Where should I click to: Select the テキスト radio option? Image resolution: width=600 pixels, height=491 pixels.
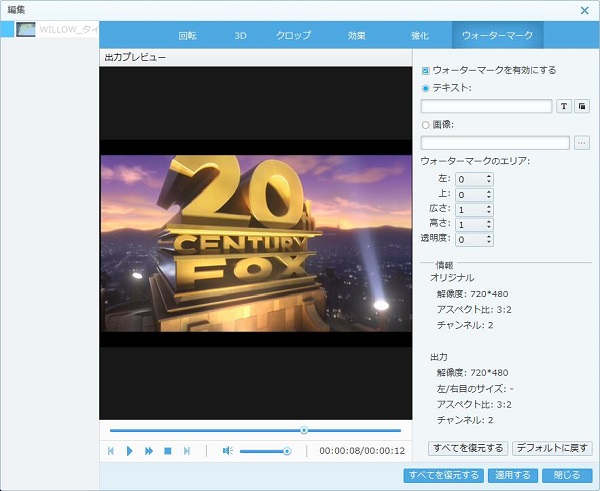426,88
